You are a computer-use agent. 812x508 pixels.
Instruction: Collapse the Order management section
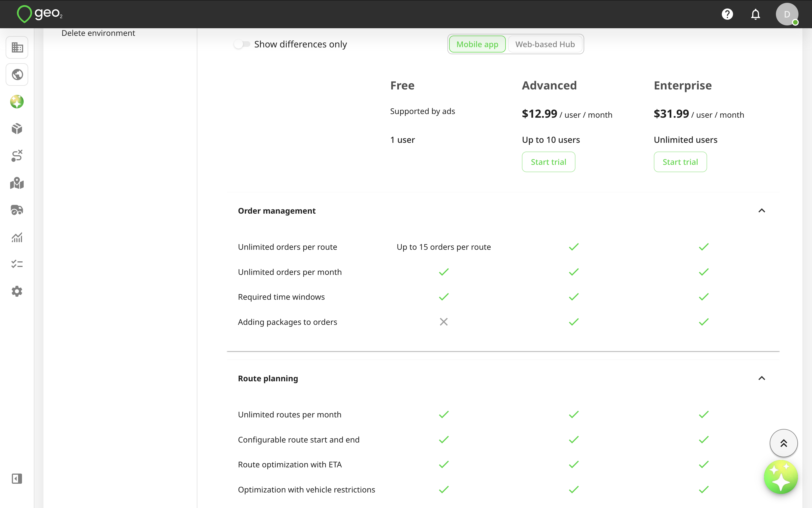[x=762, y=211]
